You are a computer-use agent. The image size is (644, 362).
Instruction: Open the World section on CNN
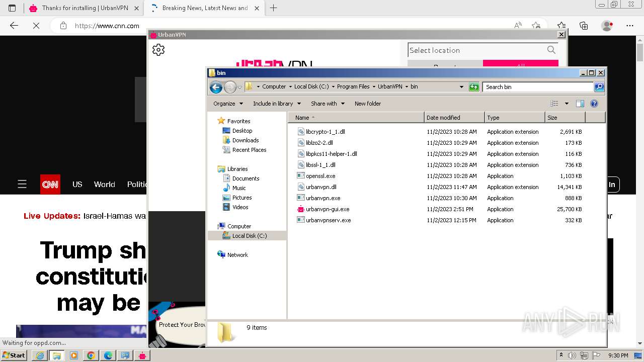105,185
